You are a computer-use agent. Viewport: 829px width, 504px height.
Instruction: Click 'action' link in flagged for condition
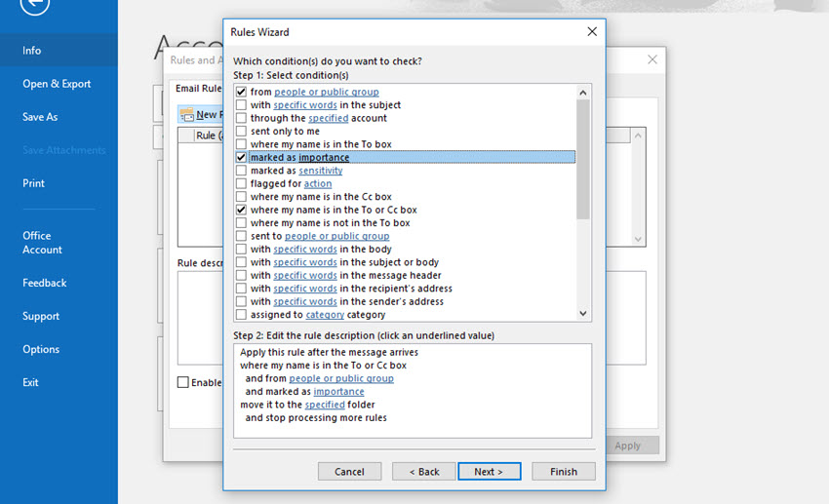(318, 183)
